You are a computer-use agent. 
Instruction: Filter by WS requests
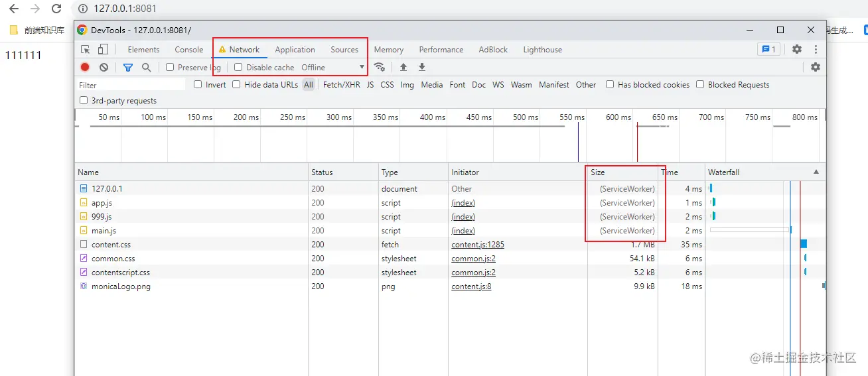click(498, 85)
